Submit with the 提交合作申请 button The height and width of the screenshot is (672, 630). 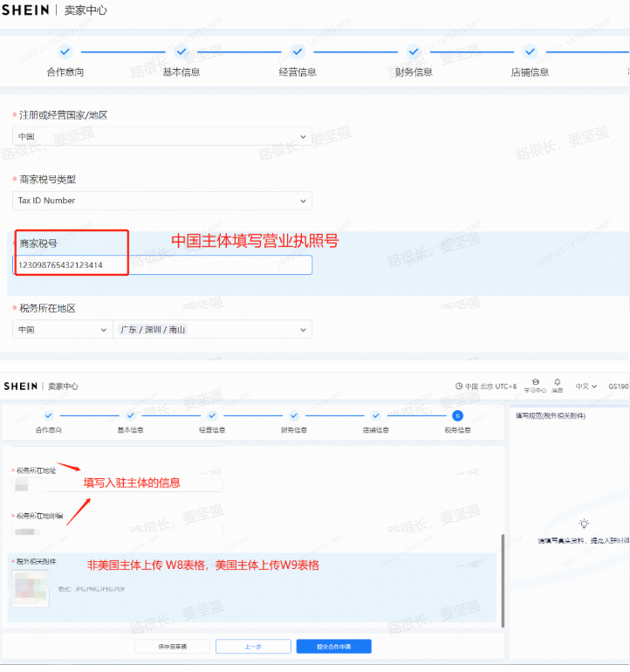pos(334,647)
